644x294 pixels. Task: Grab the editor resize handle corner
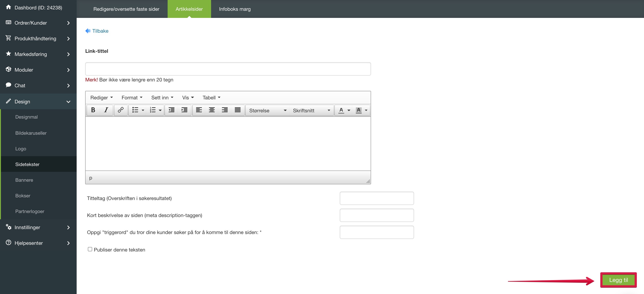[368, 181]
